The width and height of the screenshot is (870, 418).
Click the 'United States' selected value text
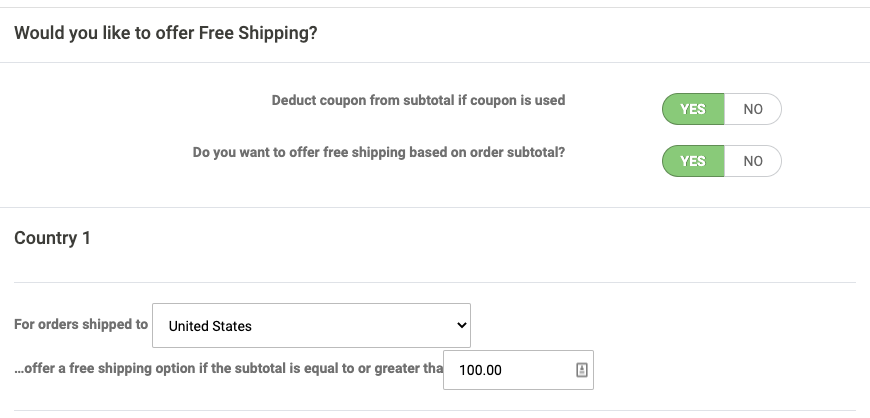tap(210, 326)
